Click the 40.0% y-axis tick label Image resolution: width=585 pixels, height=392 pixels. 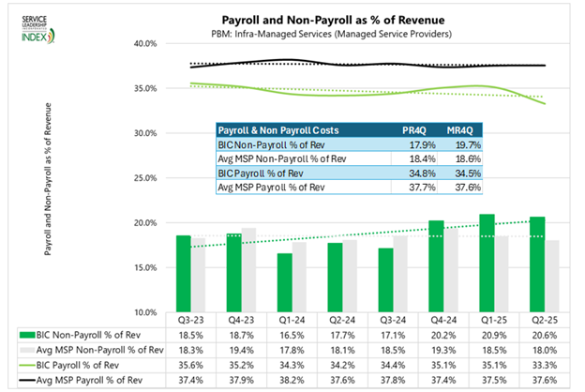click(x=144, y=43)
